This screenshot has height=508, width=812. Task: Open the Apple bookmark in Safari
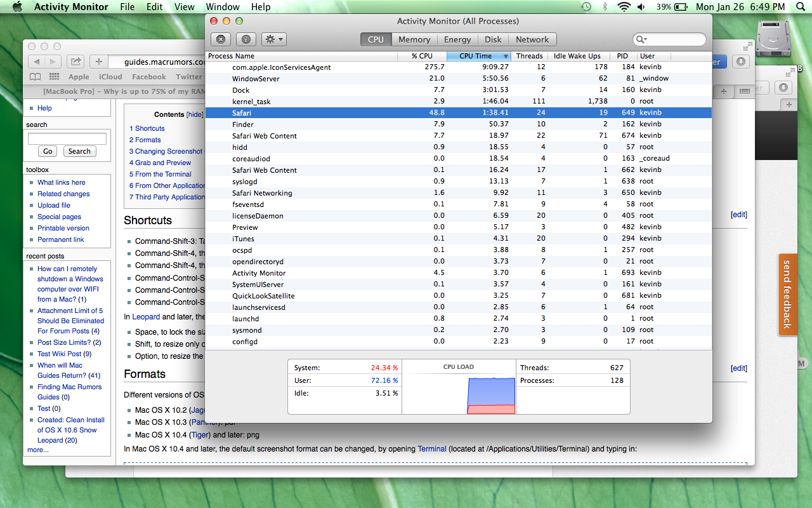click(79, 77)
